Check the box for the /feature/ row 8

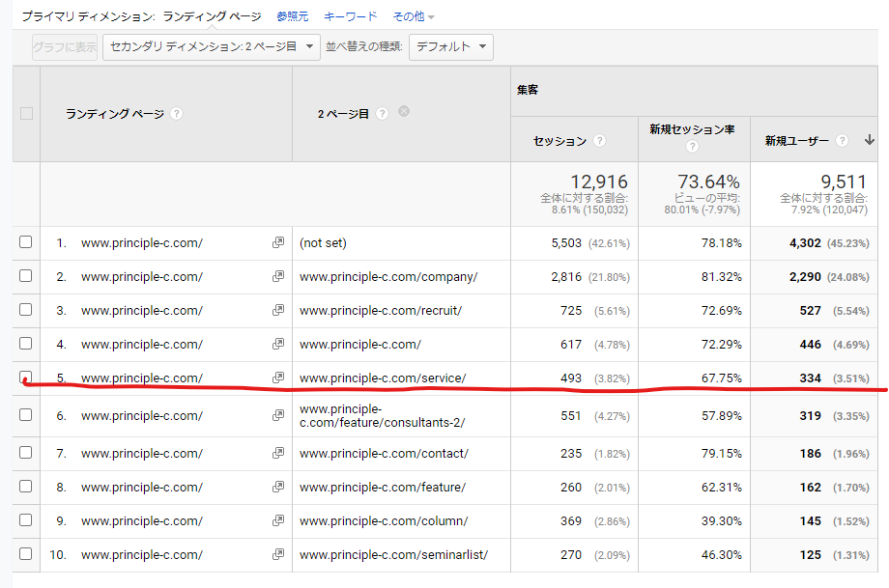[x=25, y=486]
